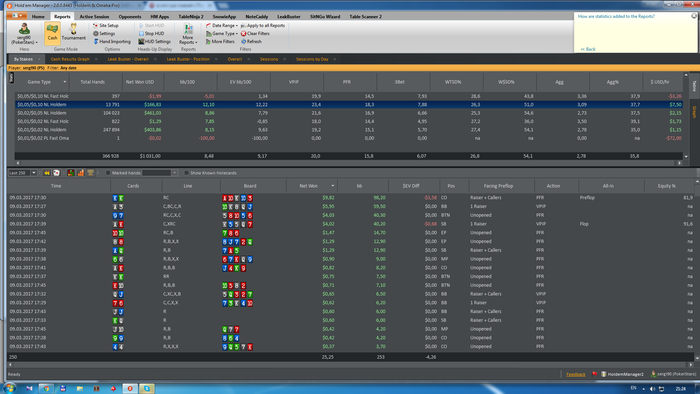Viewport: 700px width, 394px height.
Task: Click the volume icon in system tray
Action: 652,389
